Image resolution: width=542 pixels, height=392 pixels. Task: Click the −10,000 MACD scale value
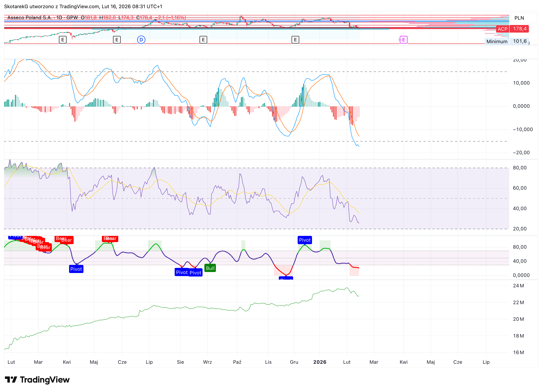tap(523, 129)
